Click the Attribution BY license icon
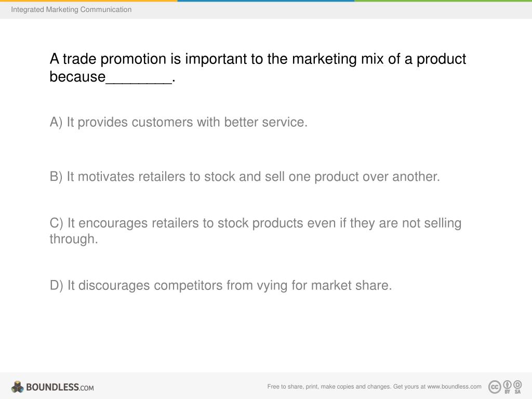 [x=507, y=387]
